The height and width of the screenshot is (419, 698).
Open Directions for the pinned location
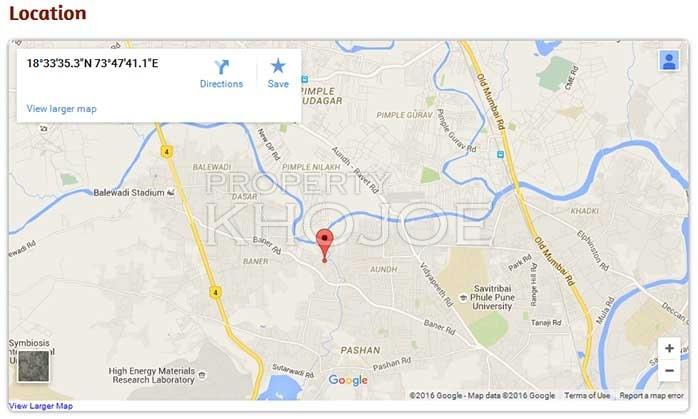click(x=221, y=74)
